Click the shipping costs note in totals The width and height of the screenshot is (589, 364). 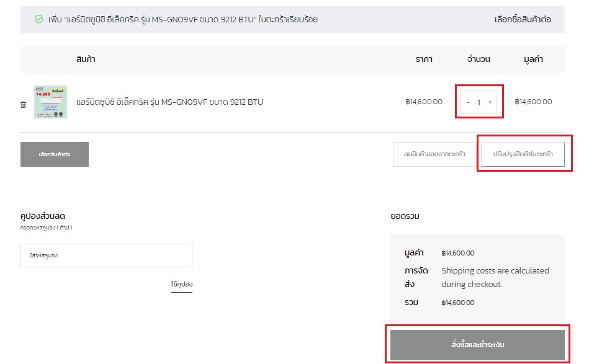pyautogui.click(x=495, y=277)
